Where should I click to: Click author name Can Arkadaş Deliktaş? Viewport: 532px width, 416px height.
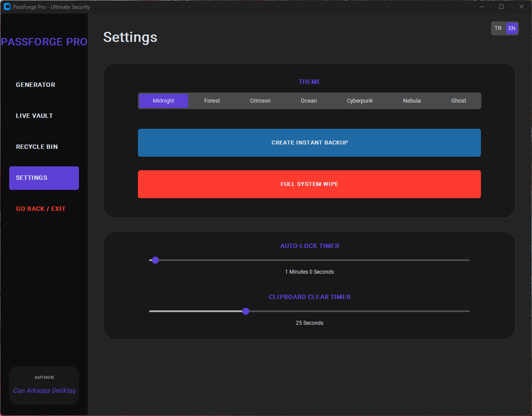[44, 391]
